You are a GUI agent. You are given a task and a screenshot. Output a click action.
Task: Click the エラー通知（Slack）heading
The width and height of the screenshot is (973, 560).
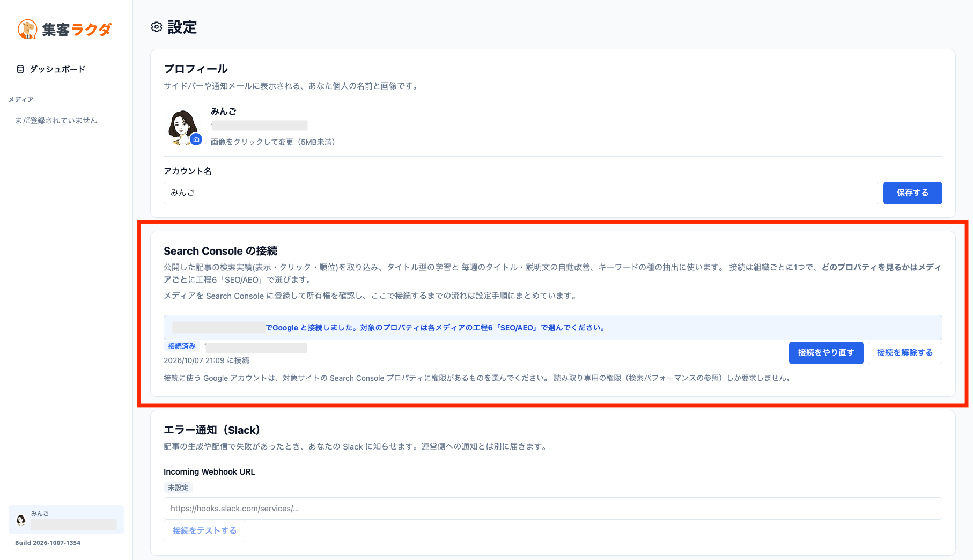point(212,430)
